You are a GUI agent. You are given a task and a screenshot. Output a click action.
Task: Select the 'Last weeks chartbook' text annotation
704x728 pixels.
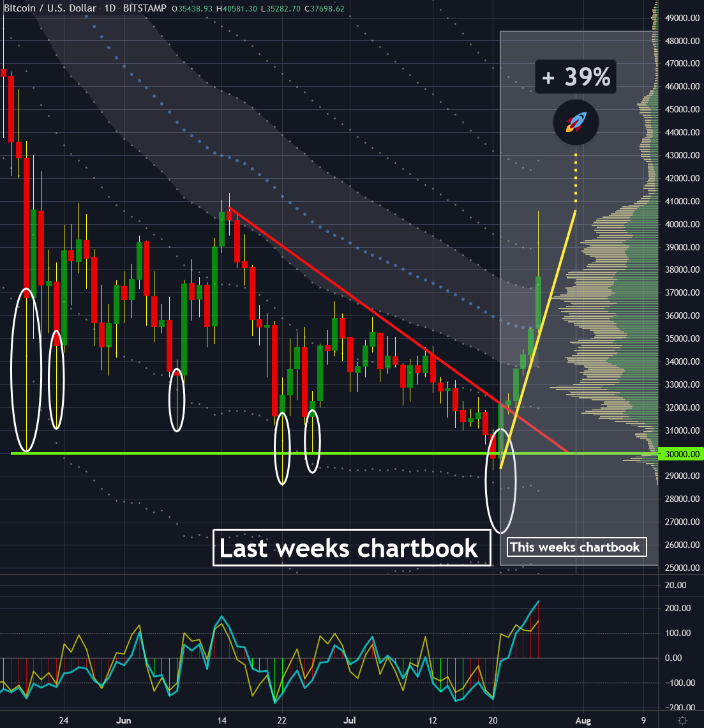point(350,548)
